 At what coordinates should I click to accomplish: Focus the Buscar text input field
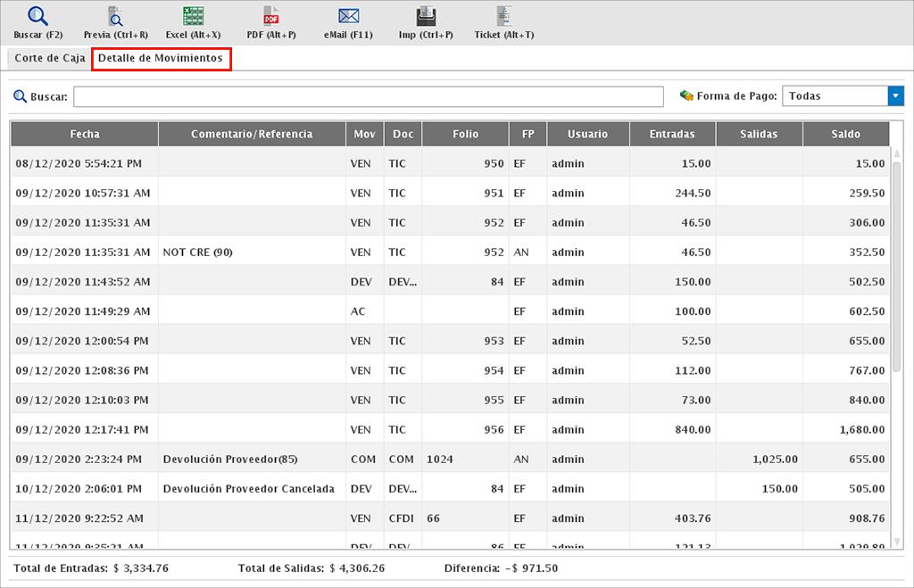(x=368, y=96)
